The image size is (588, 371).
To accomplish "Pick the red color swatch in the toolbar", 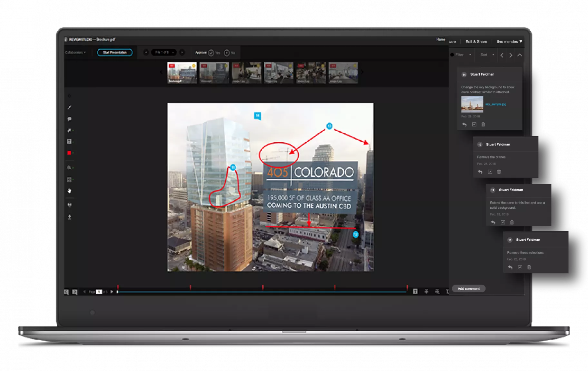I will tap(69, 152).
